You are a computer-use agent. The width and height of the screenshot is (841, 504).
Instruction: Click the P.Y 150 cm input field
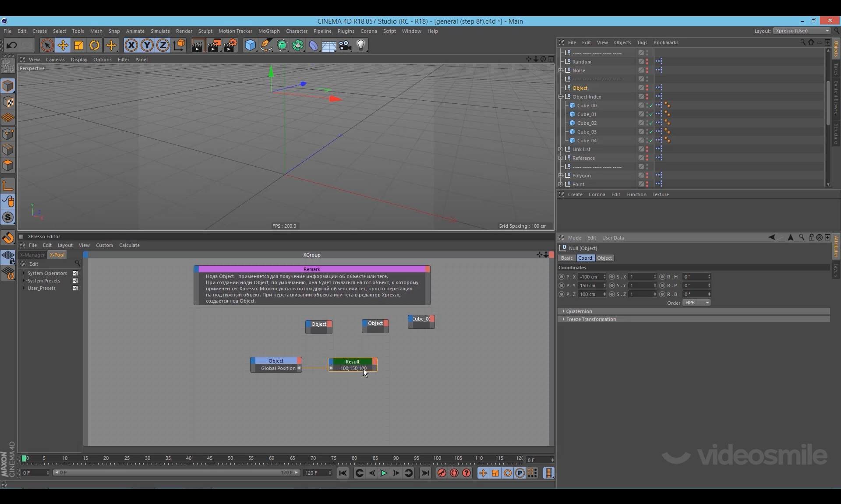[590, 285]
